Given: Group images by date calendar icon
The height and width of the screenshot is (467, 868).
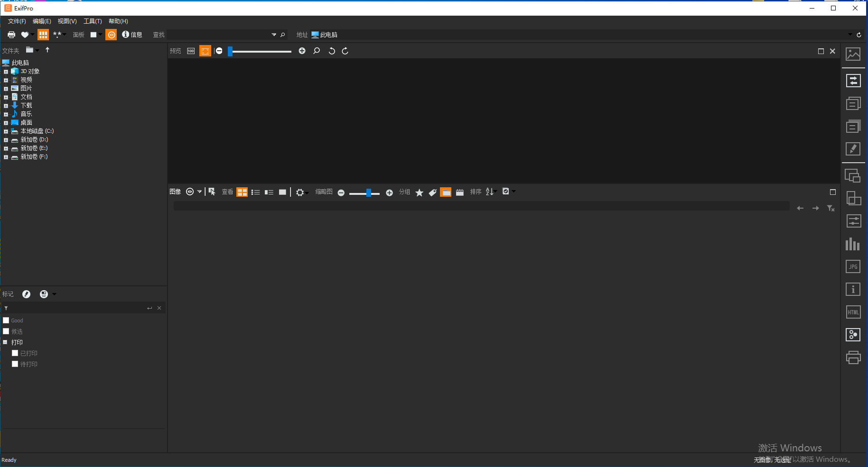Looking at the screenshot, I should tap(459, 192).
